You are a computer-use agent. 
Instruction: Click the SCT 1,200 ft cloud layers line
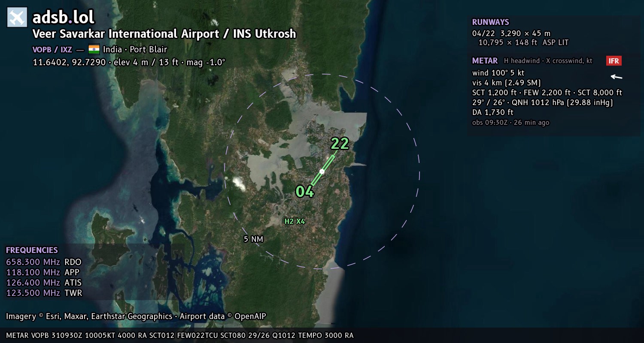547,93
